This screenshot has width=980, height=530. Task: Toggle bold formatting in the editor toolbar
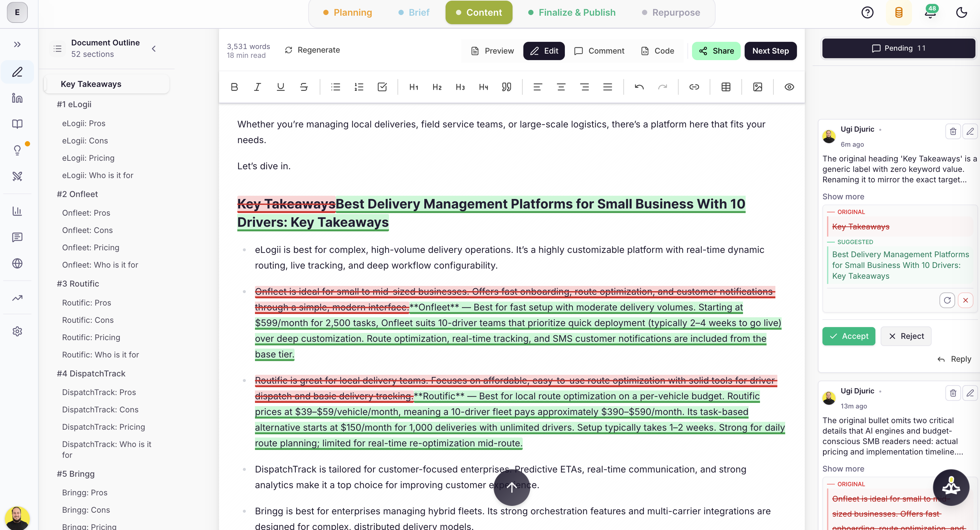[234, 87]
